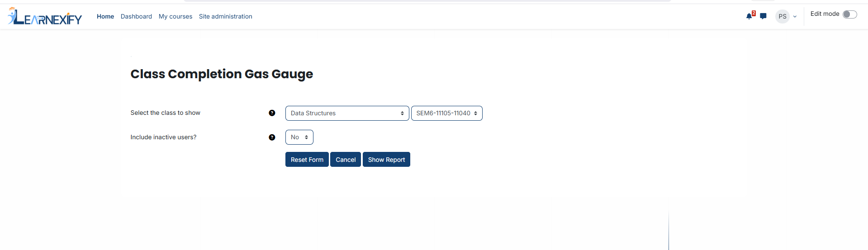Toggle the Edit mode switch
Viewport: 868px width, 250px height.
[849, 14]
